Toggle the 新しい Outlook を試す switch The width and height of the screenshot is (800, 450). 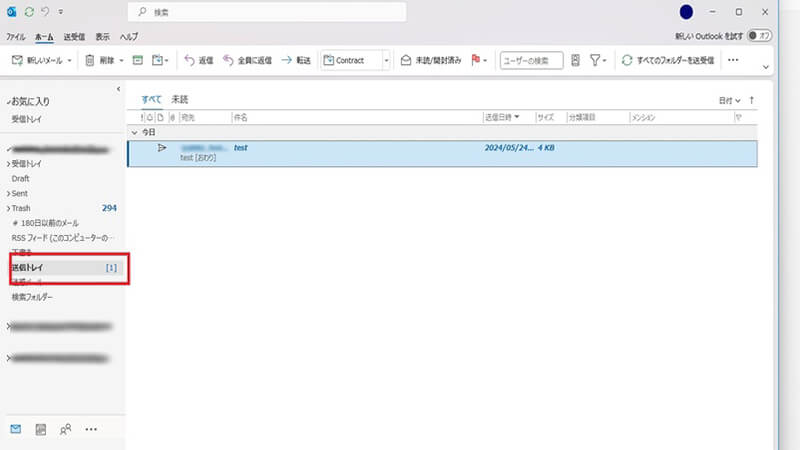click(763, 35)
